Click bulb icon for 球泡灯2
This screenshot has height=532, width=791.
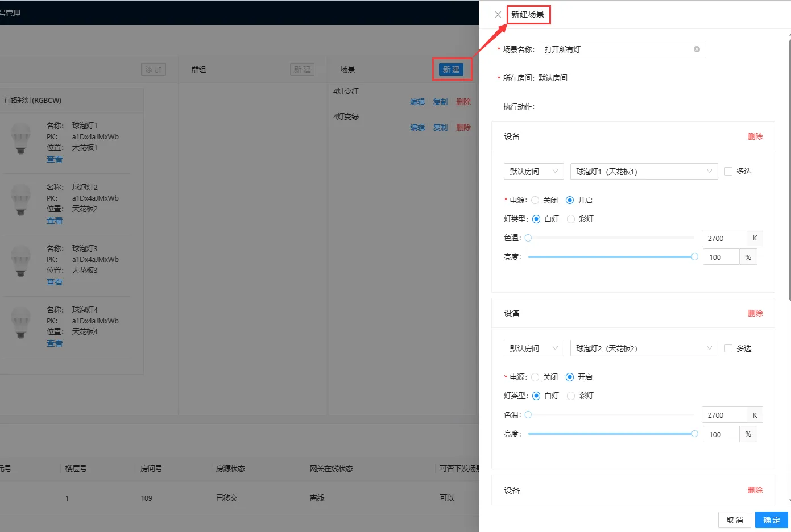tap(21, 200)
